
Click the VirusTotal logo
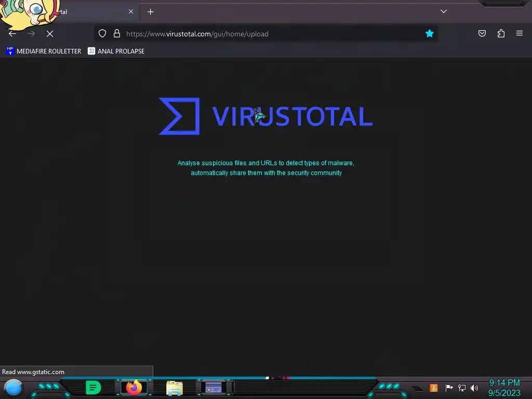point(265,116)
